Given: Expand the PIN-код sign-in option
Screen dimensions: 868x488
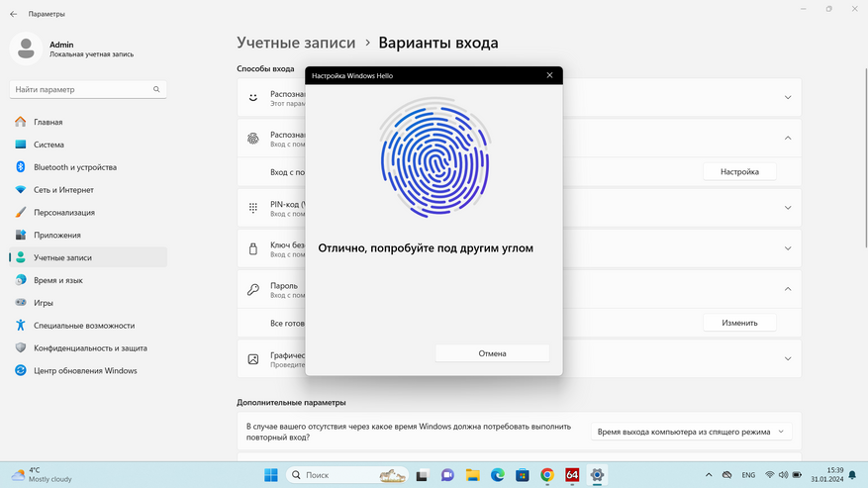Looking at the screenshot, I should tap(788, 208).
